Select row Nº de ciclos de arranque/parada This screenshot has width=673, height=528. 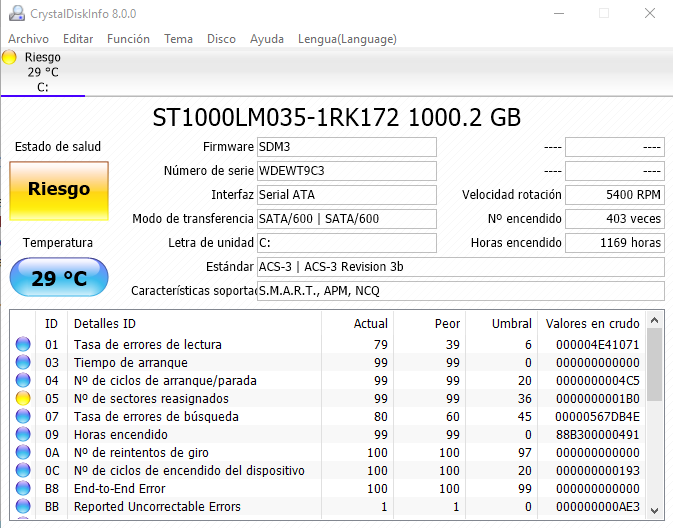(328, 380)
